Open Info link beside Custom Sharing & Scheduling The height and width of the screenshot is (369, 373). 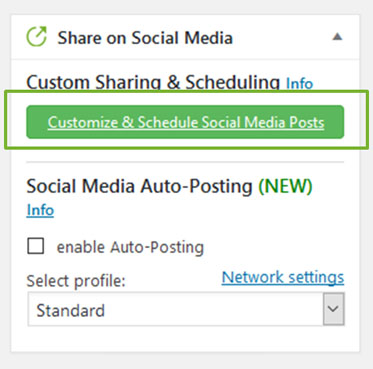[x=300, y=83]
